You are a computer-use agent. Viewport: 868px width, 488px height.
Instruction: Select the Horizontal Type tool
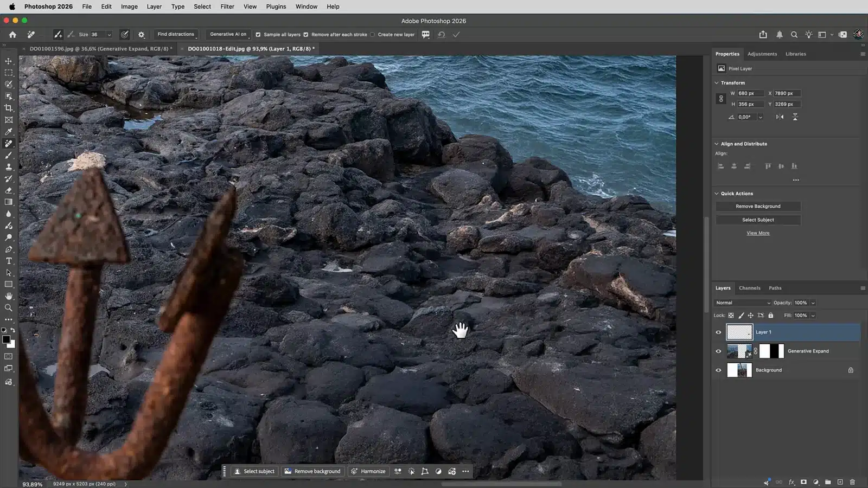pyautogui.click(x=9, y=261)
